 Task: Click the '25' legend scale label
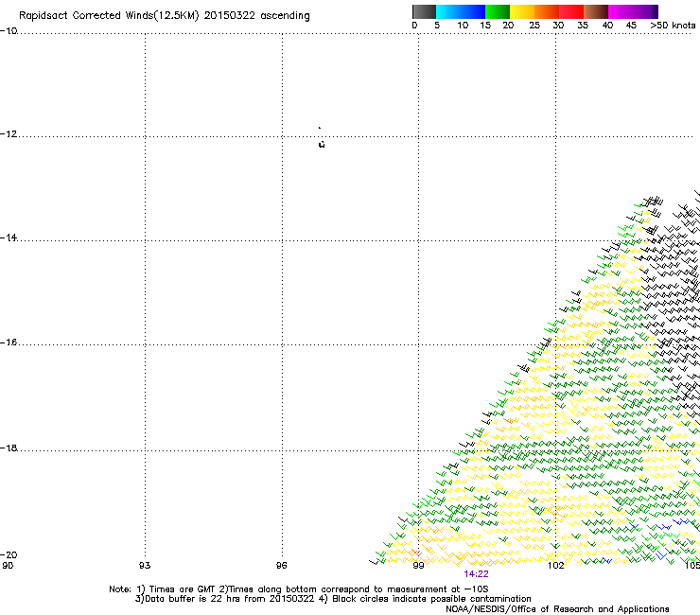tap(534, 26)
